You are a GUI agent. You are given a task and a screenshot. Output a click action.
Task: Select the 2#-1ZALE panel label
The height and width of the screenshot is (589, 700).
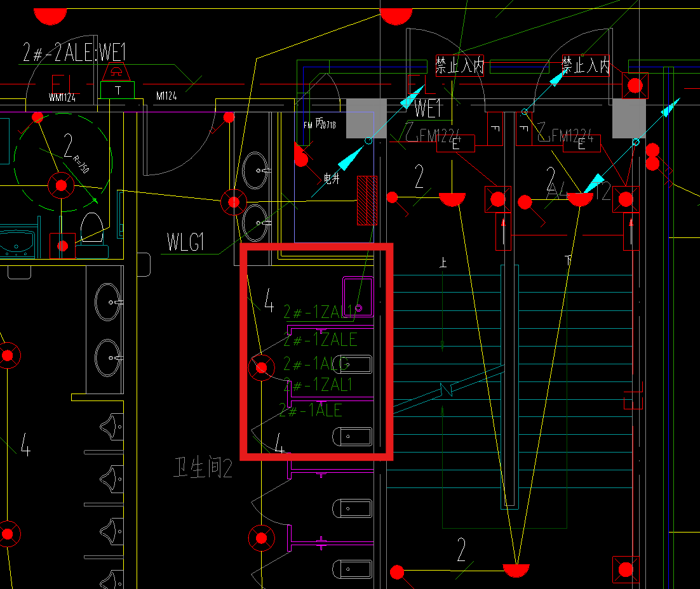(x=321, y=340)
